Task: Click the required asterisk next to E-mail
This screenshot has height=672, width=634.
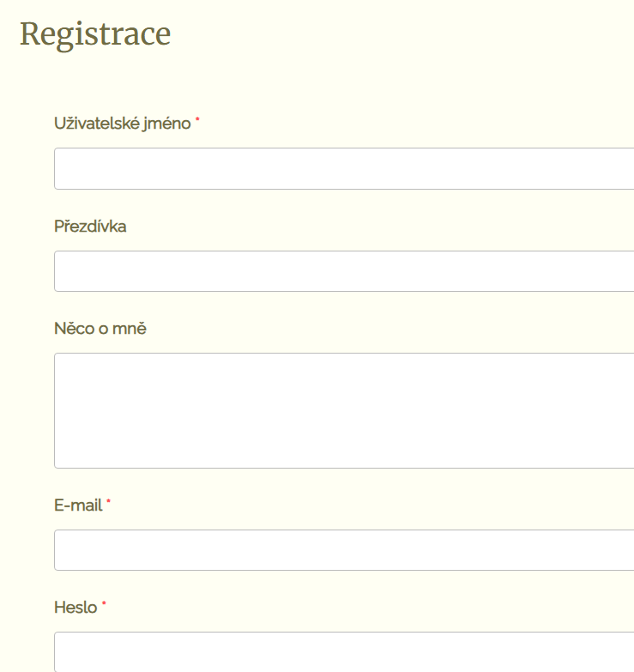Action: click(109, 502)
